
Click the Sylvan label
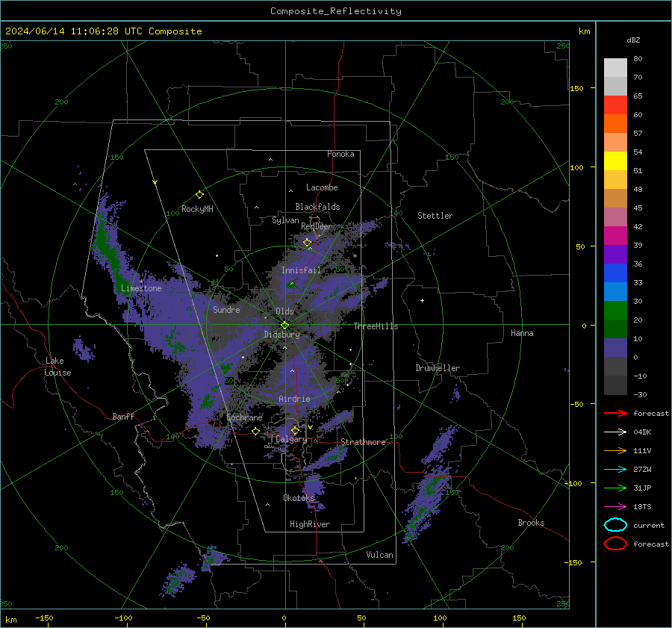coord(285,220)
